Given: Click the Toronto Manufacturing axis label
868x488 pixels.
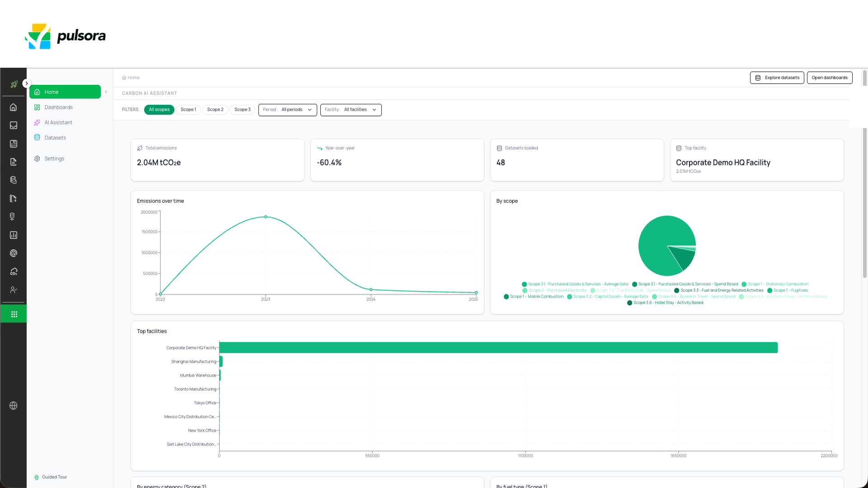Looking at the screenshot, I should click(x=195, y=389).
